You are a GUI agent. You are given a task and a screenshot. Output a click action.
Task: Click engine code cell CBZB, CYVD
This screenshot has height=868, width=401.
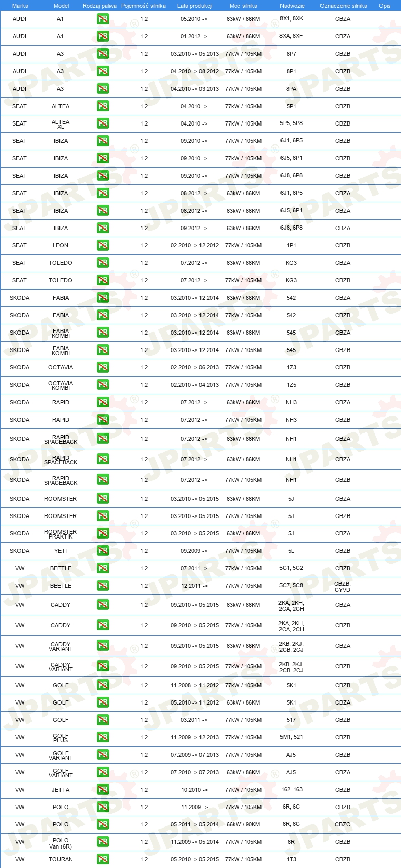(343, 587)
